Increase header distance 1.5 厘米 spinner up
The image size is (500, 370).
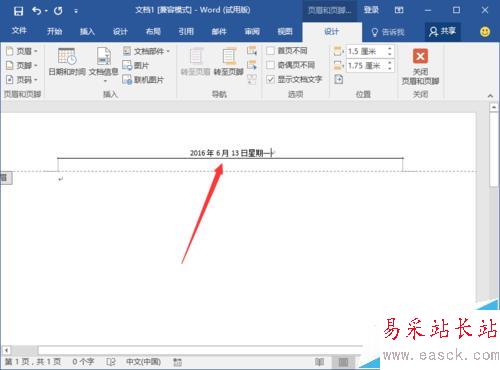[389, 49]
